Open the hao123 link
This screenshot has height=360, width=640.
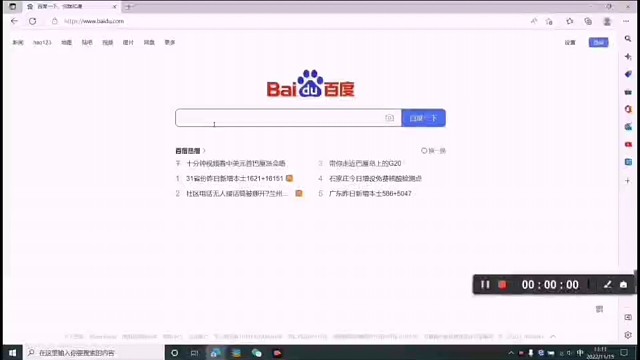(42, 42)
